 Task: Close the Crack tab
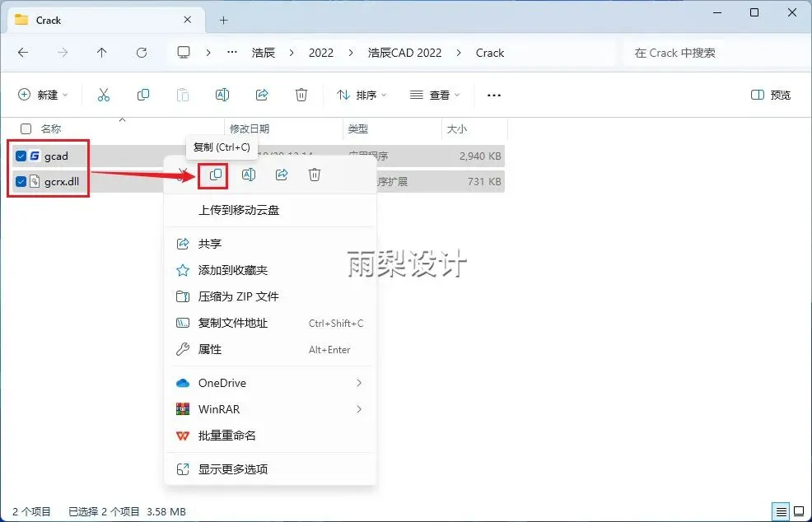[188, 20]
